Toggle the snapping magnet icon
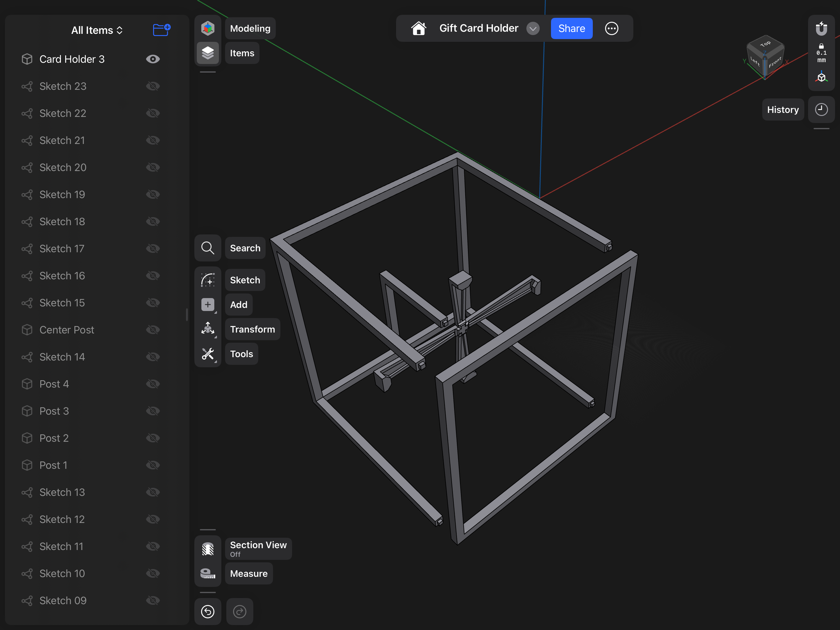This screenshot has height=630, width=840. 821,29
